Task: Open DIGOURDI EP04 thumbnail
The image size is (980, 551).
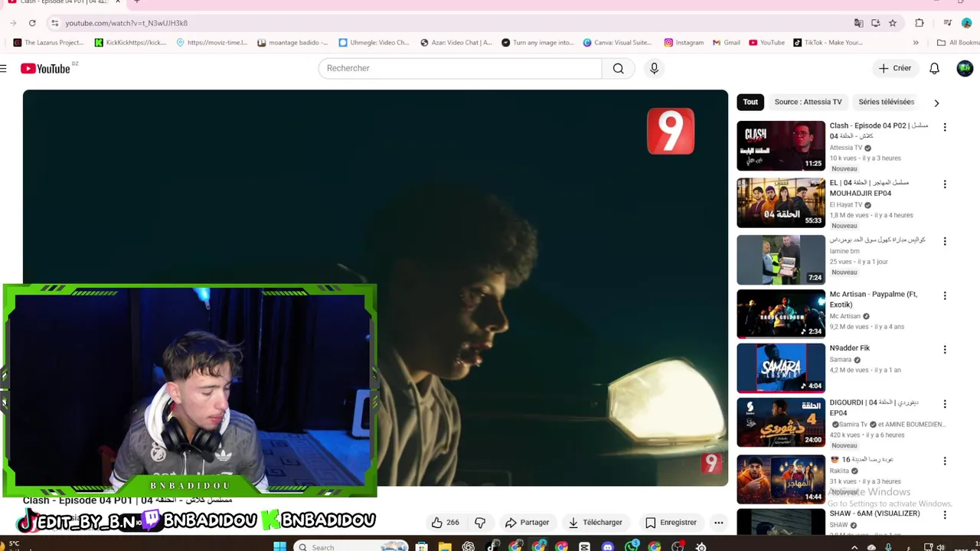Action: pos(781,422)
